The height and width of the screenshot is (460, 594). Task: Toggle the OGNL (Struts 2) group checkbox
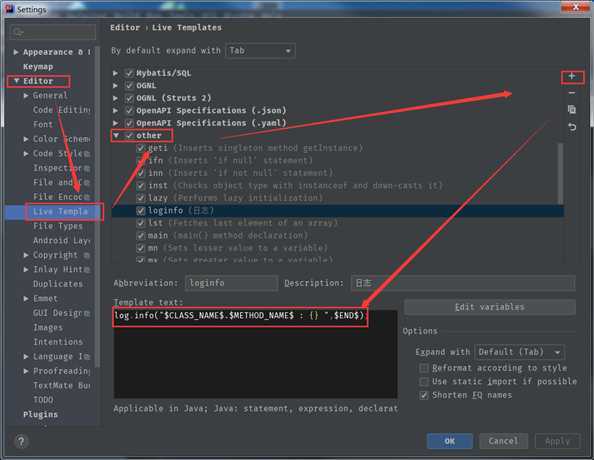point(129,98)
